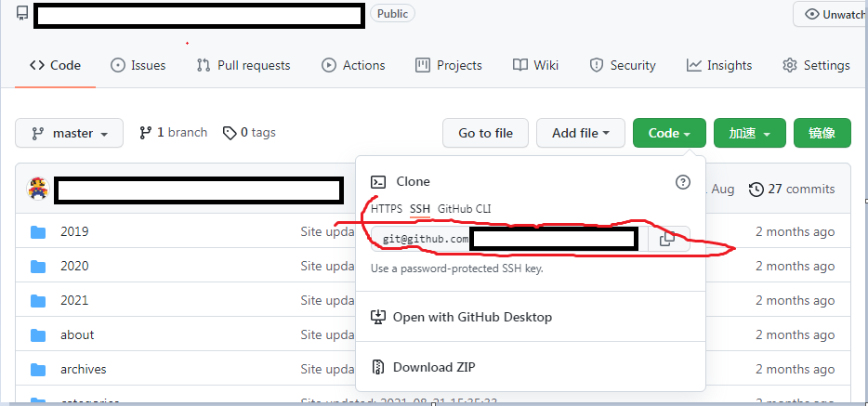Select the SSH clone option
This screenshot has width=868, height=406.
click(x=420, y=209)
